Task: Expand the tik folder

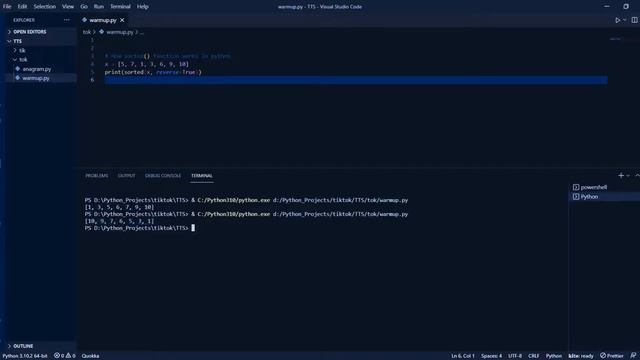Action: 22,51
